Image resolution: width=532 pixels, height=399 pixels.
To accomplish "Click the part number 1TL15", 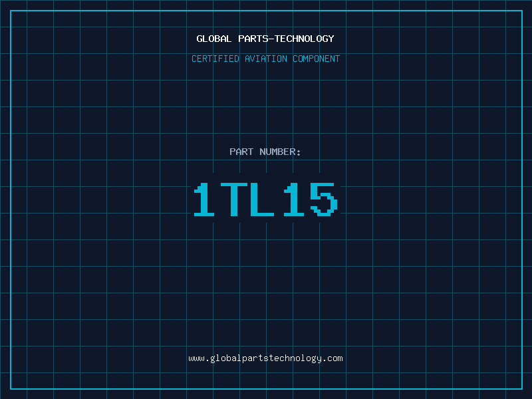I will (x=265, y=199).
